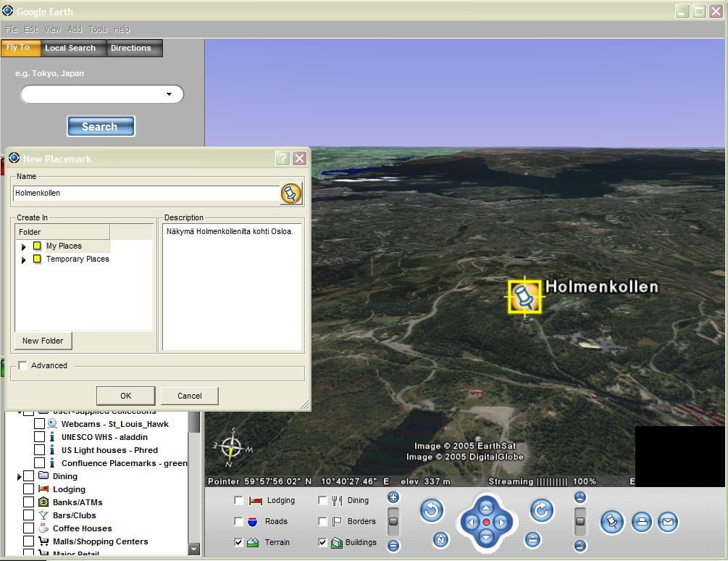Enable the Borders checkbox

pyautogui.click(x=322, y=521)
